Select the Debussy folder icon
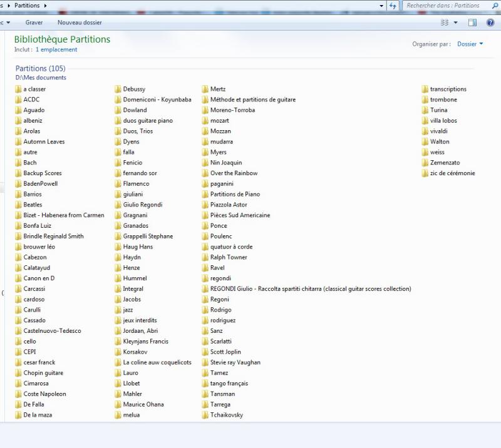The height and width of the screenshot is (448, 501). (118, 89)
